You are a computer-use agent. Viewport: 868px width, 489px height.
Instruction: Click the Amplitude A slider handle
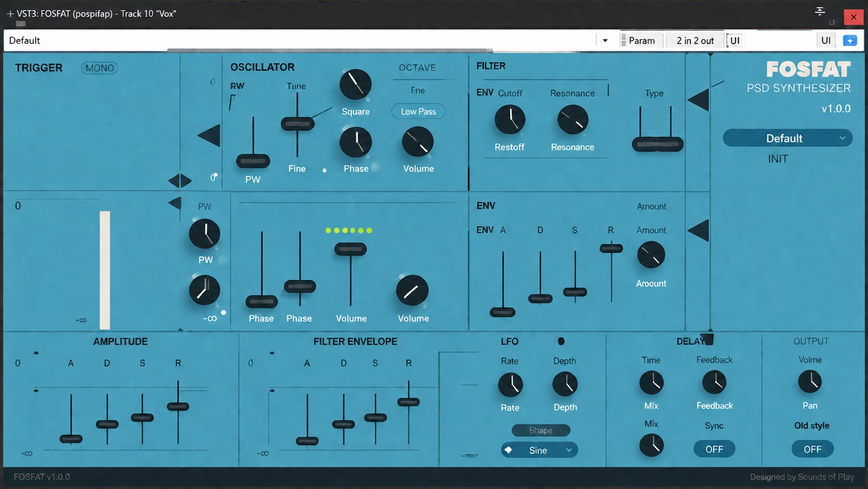click(x=71, y=439)
